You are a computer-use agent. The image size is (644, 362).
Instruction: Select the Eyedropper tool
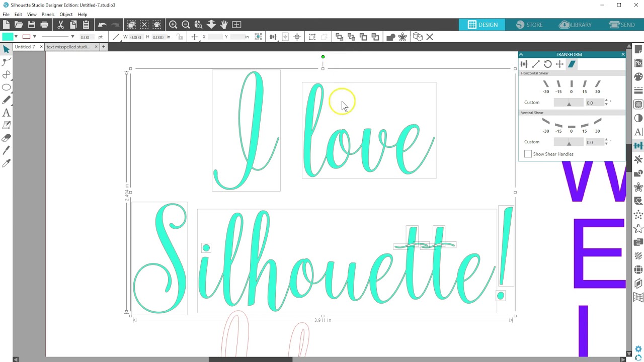(7, 163)
